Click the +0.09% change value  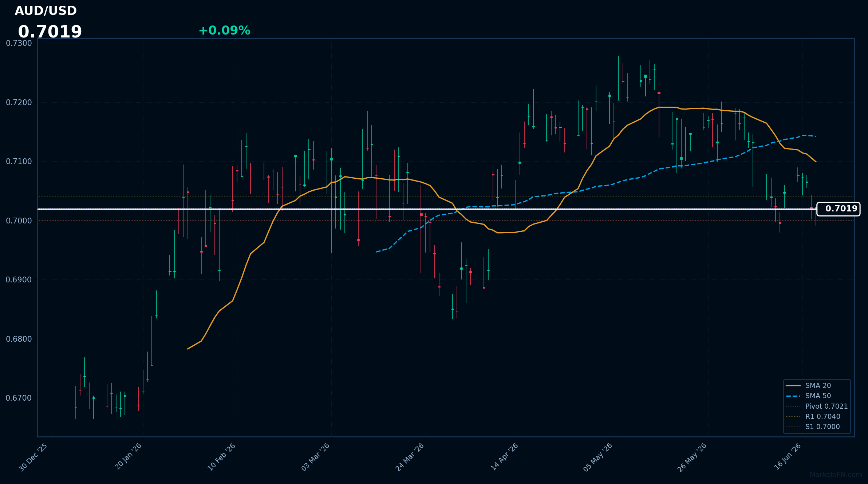point(224,31)
